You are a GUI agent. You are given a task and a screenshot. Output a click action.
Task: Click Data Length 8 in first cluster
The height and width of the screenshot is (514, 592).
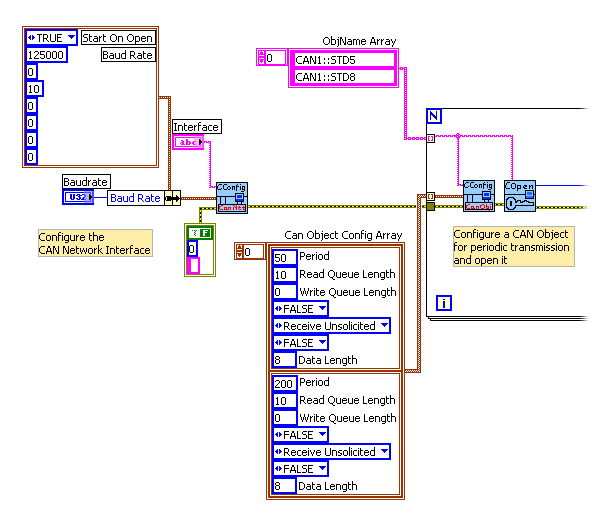tap(284, 360)
